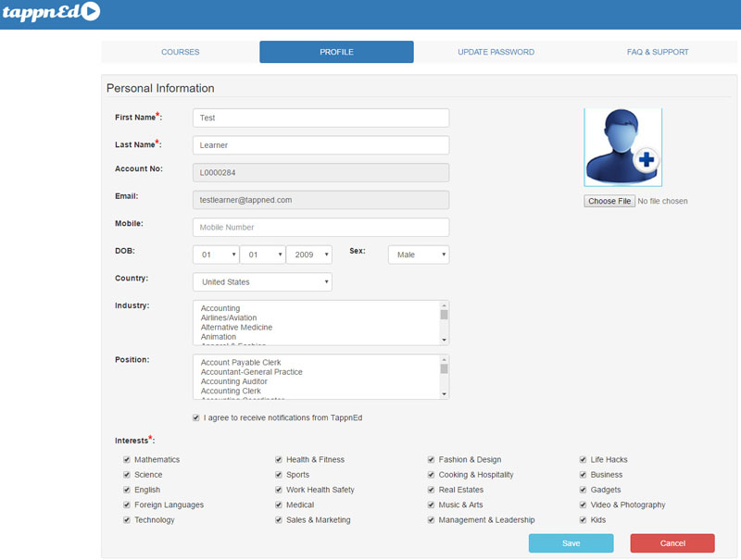Click the TappnEd logo in header
This screenshot has width=741, height=560.
point(51,12)
